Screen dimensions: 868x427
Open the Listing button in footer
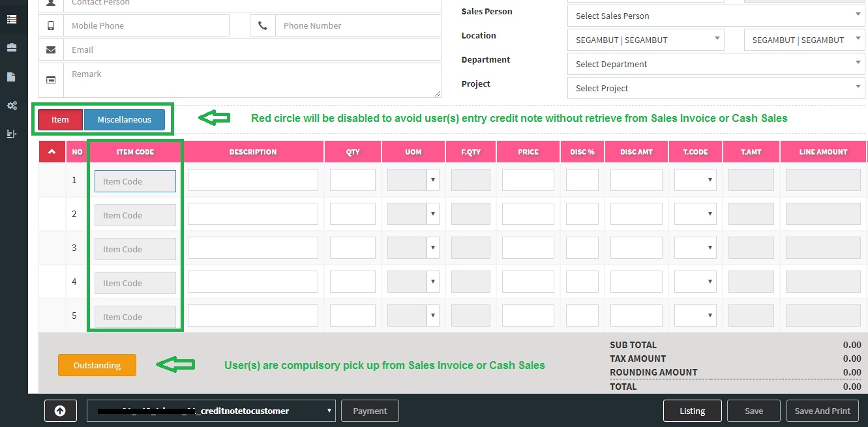pyautogui.click(x=692, y=411)
